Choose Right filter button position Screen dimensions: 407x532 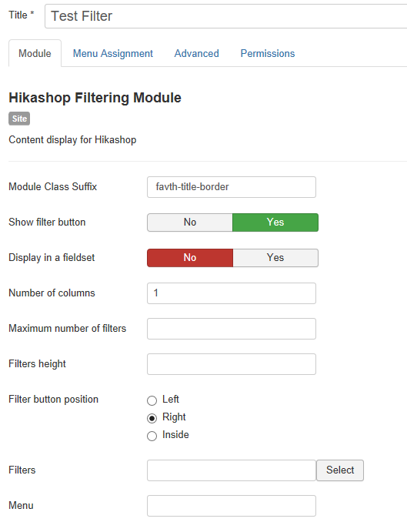pyautogui.click(x=152, y=418)
